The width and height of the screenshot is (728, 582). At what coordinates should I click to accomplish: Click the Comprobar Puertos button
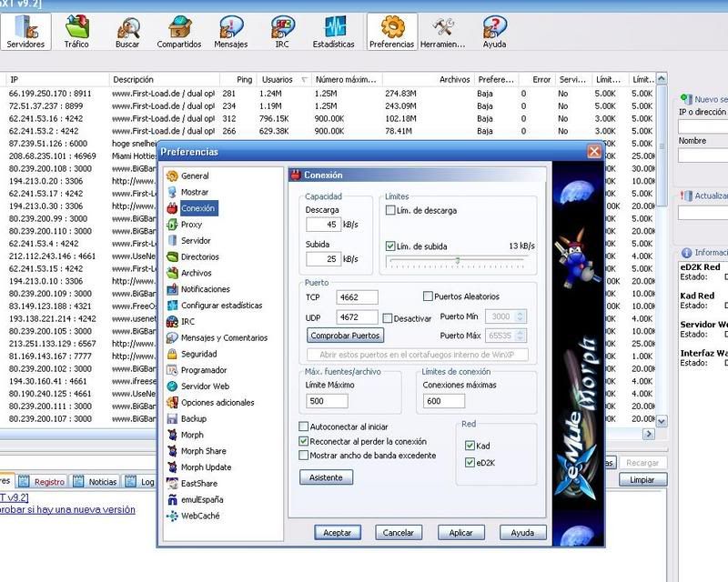[346, 335]
